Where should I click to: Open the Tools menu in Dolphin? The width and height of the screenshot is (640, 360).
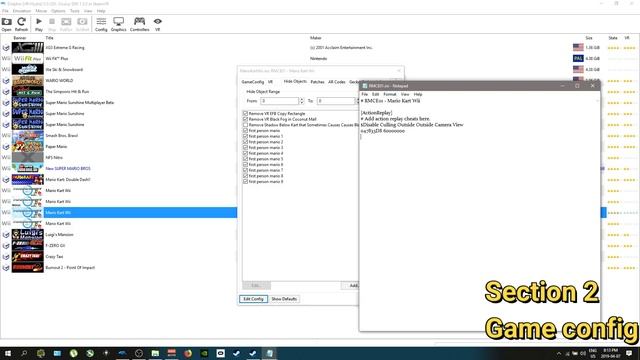[75, 11]
